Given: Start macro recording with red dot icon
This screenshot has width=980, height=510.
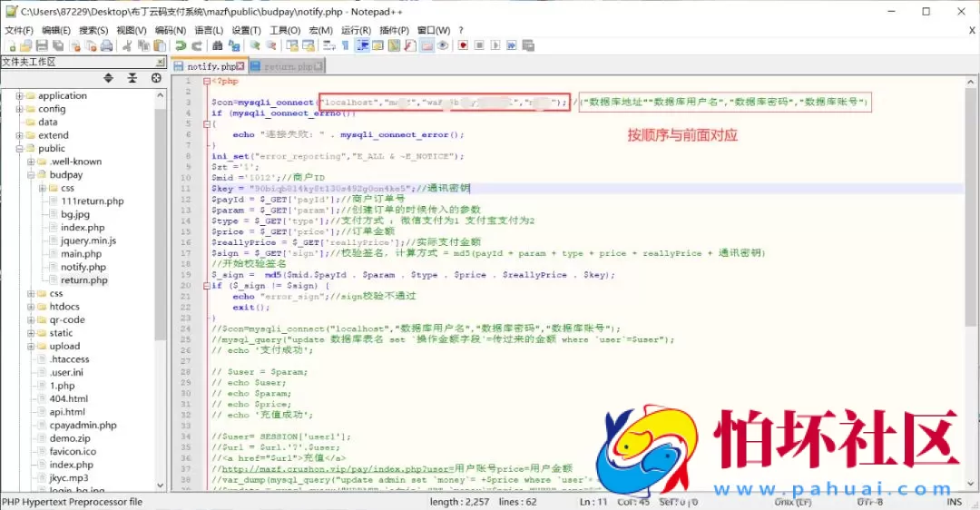Looking at the screenshot, I should 463,45.
